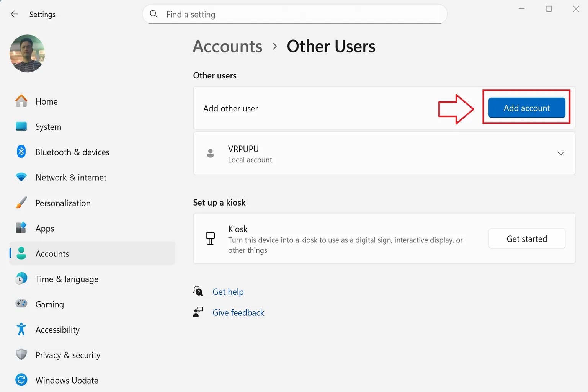The image size is (588, 392).
Task: Click the Get help headset icon
Action: pyautogui.click(x=198, y=291)
